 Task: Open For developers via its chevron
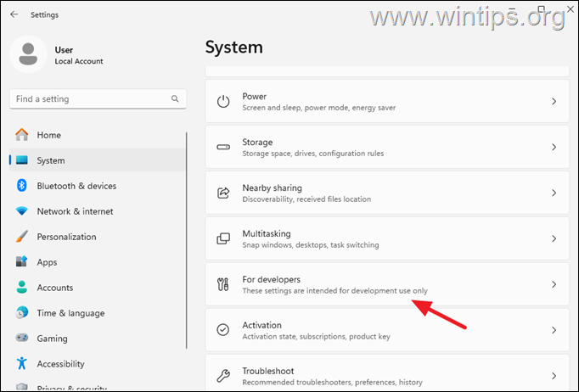pos(554,284)
